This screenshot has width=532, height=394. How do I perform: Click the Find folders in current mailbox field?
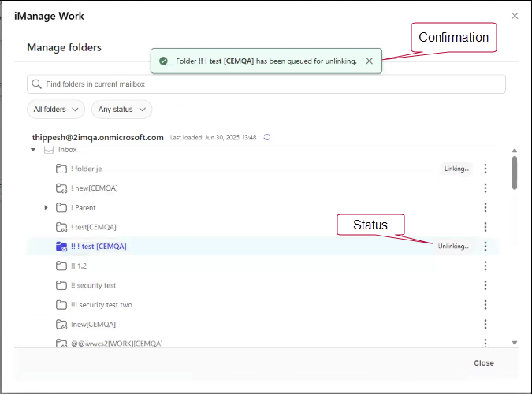coord(268,84)
